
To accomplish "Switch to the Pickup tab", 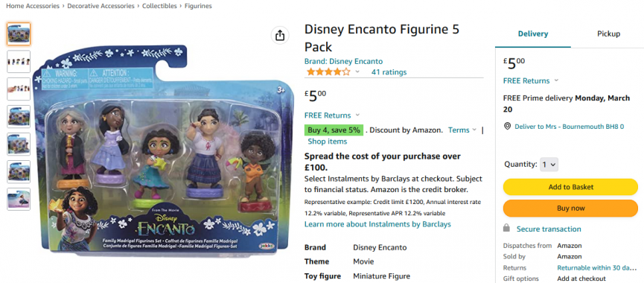I will point(608,34).
